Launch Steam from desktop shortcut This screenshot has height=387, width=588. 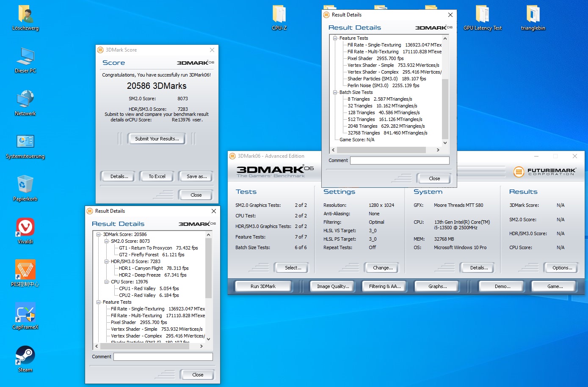(x=25, y=360)
